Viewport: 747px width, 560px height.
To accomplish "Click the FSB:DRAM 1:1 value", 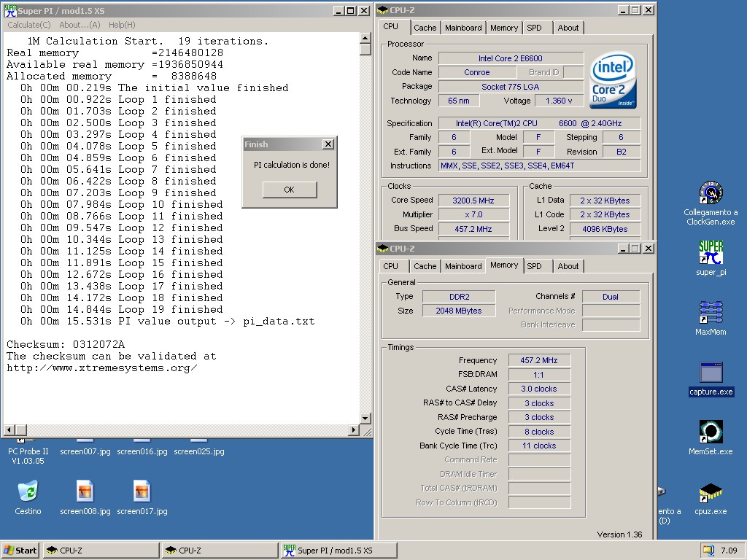I will (539, 374).
